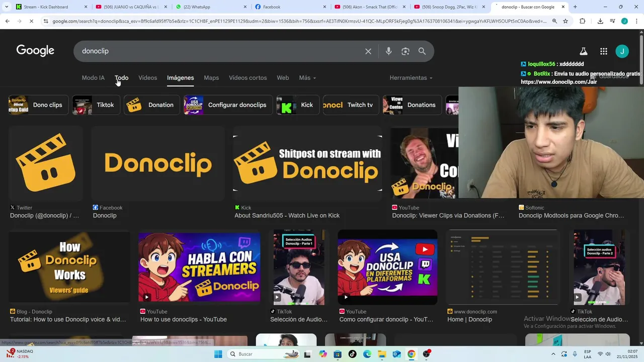This screenshot has height=362, width=644.
Task: Bookmark this page with the star icon
Action: pyautogui.click(x=566, y=21)
